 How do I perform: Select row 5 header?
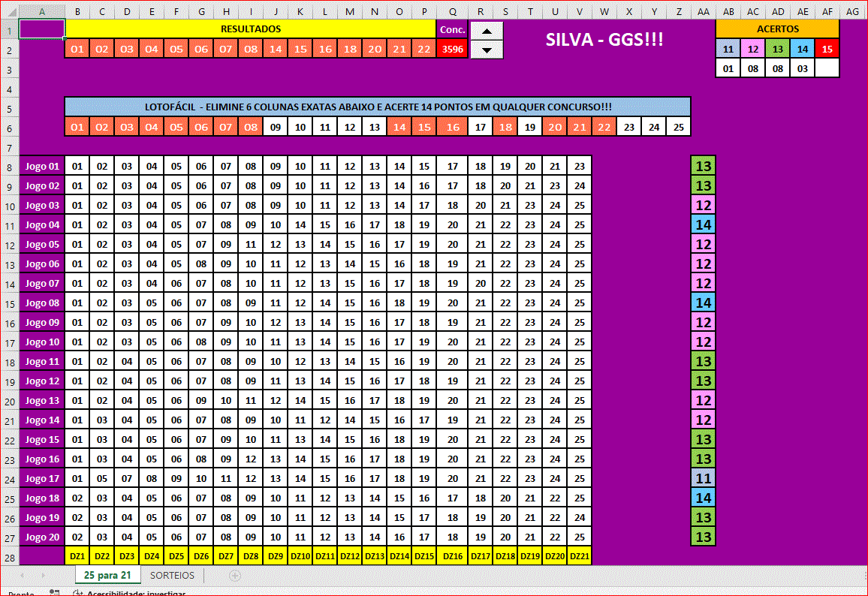point(9,107)
